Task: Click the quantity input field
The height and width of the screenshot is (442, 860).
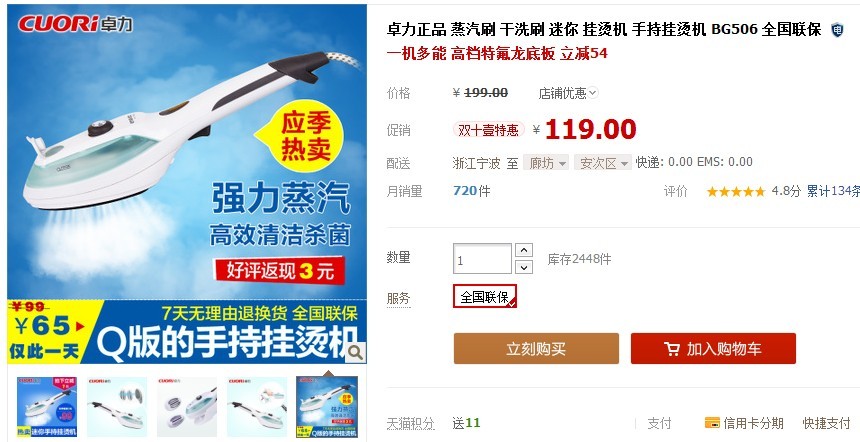Action: [482, 259]
